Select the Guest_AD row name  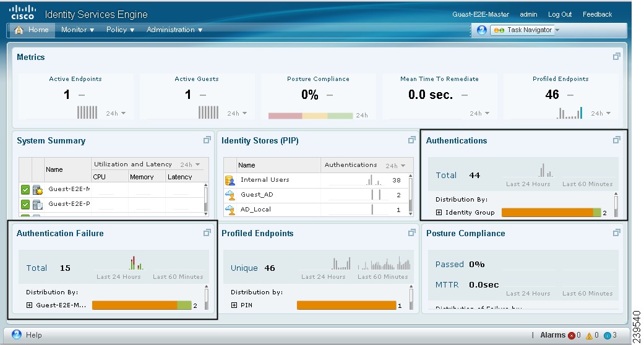pyautogui.click(x=257, y=195)
